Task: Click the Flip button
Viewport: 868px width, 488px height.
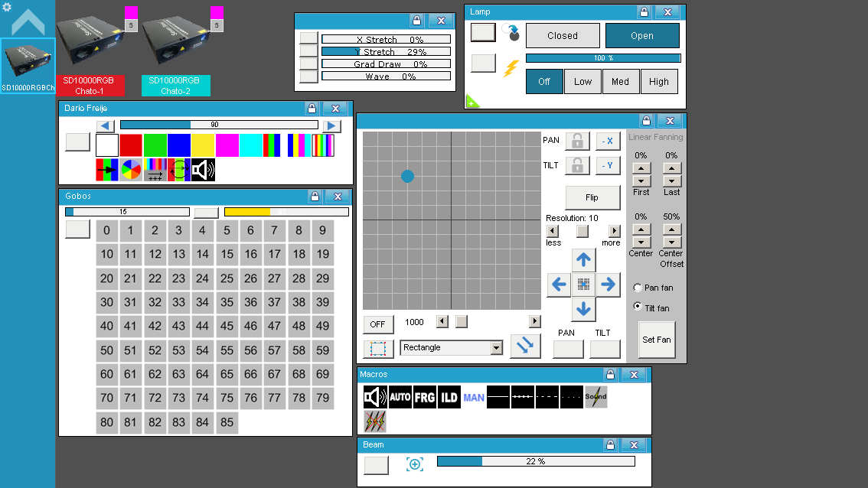Action: pyautogui.click(x=592, y=197)
